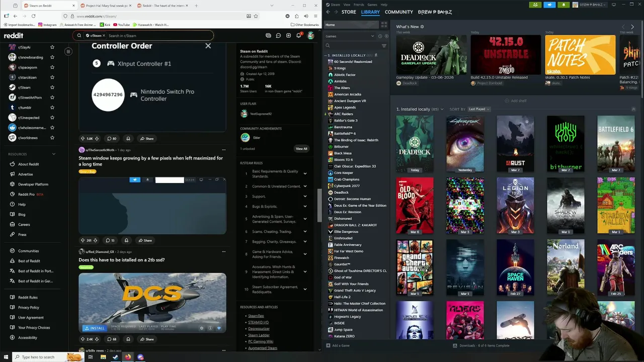Open the Reddit advertise icon in header
This screenshot has width=644, height=362.
click(x=268, y=36)
